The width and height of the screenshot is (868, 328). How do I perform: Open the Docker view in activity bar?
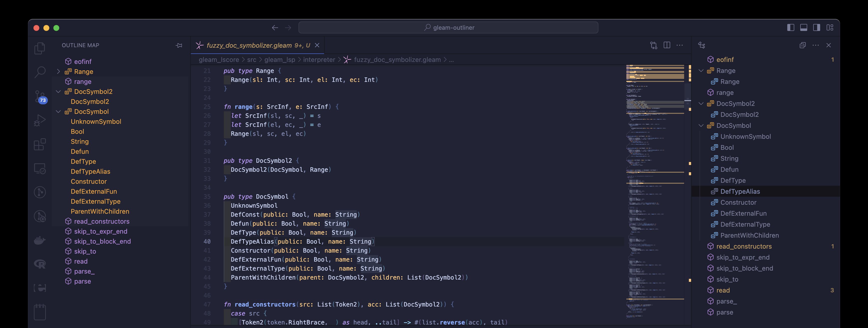point(40,240)
